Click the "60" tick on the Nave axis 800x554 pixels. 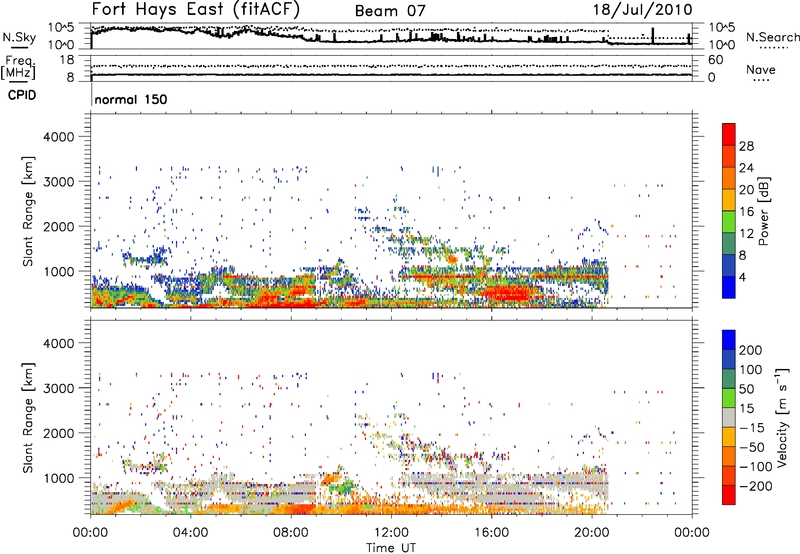click(715, 60)
